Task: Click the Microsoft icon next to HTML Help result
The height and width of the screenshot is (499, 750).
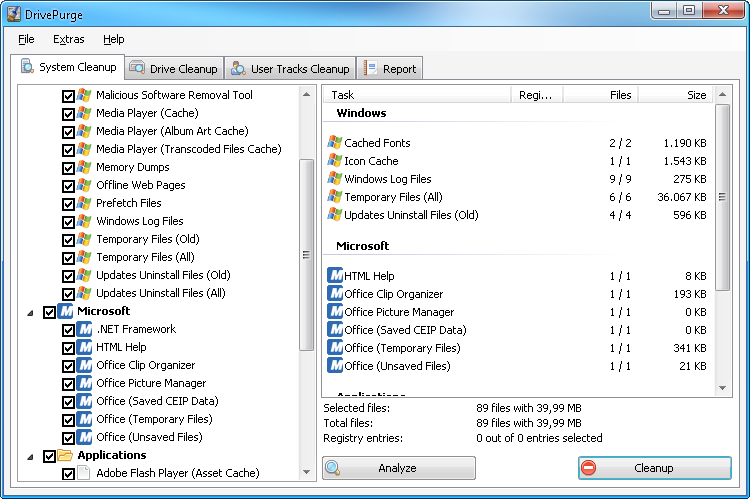Action: coord(335,276)
